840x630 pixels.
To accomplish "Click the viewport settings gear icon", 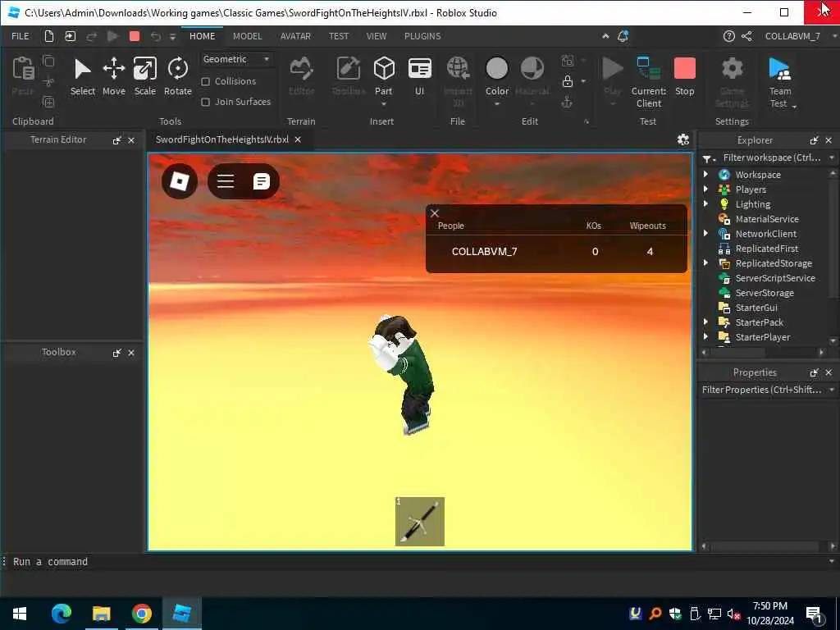I will (682, 139).
